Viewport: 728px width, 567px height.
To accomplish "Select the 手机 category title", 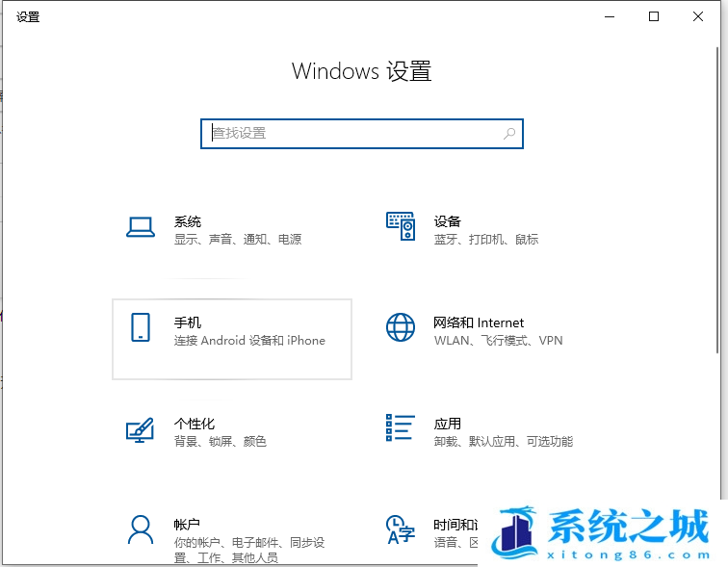I will [x=188, y=322].
